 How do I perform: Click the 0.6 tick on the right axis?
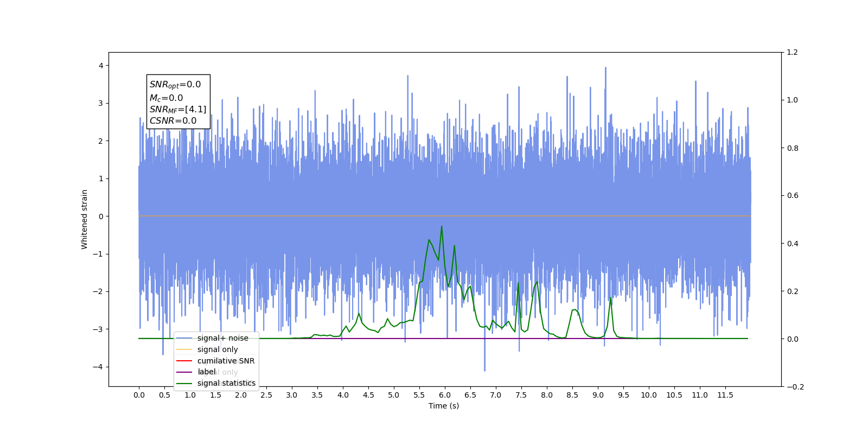793,195
